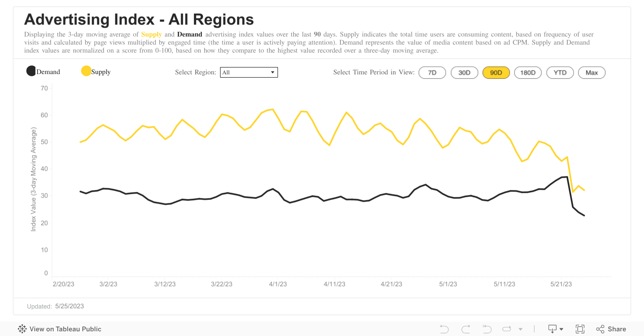Click the black Demand legend circle
Viewport: 644px width, 336px height.
coord(31,71)
